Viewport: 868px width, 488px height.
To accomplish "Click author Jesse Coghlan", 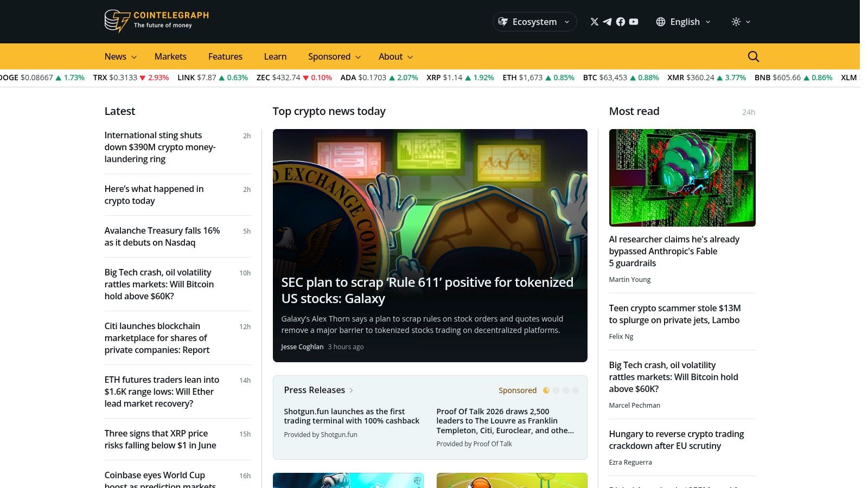I will [302, 346].
